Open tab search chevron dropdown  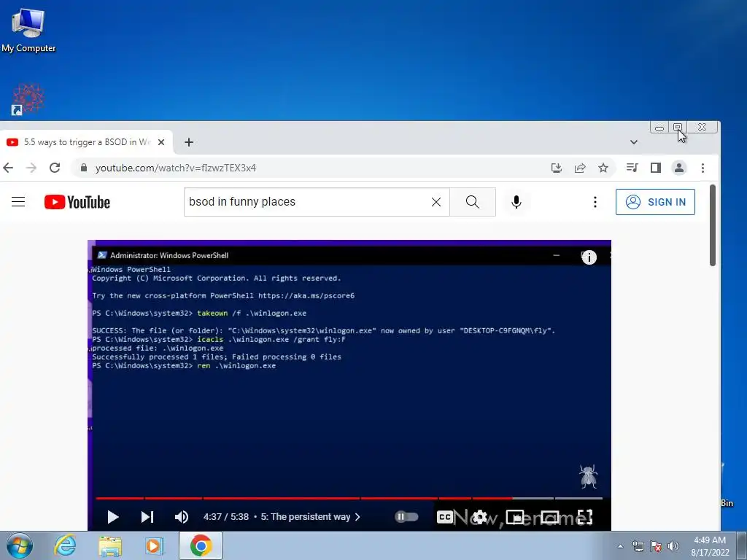(x=634, y=142)
